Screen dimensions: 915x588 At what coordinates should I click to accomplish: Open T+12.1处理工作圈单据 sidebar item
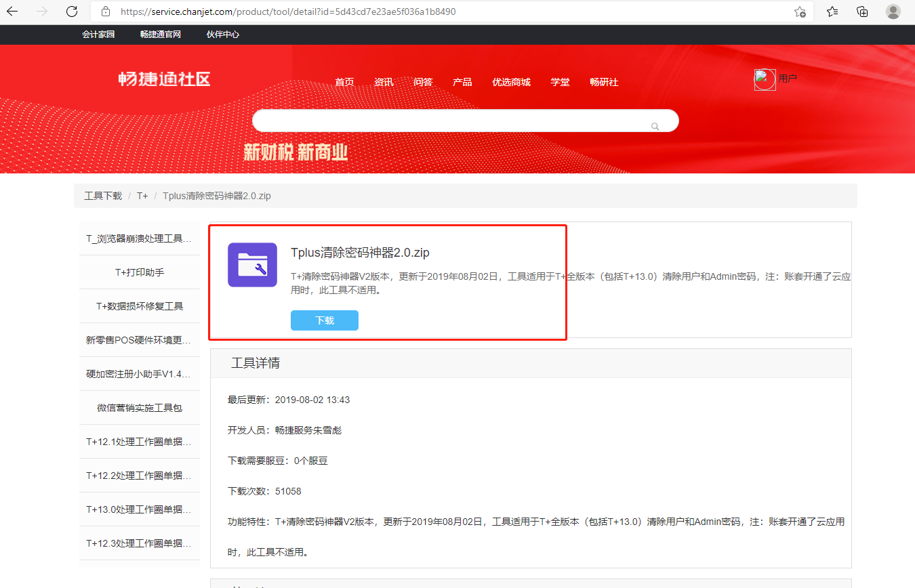pyautogui.click(x=140, y=442)
